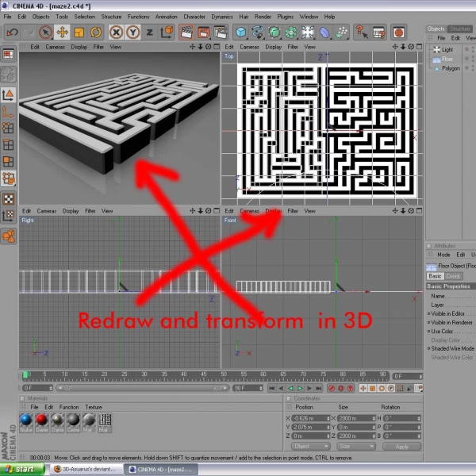This screenshot has height=476, width=476.
Task: Open the Content Browser globe icon
Action: click(398, 33)
